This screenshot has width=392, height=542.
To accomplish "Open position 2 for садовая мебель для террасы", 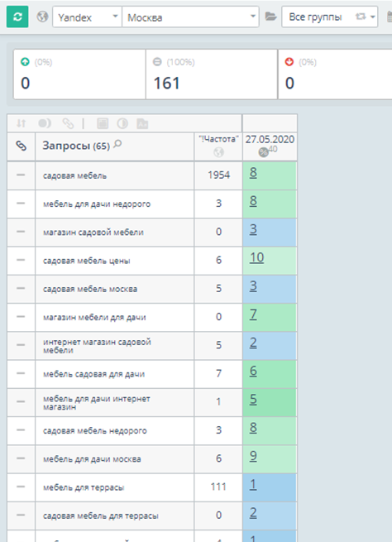I will coord(253,512).
